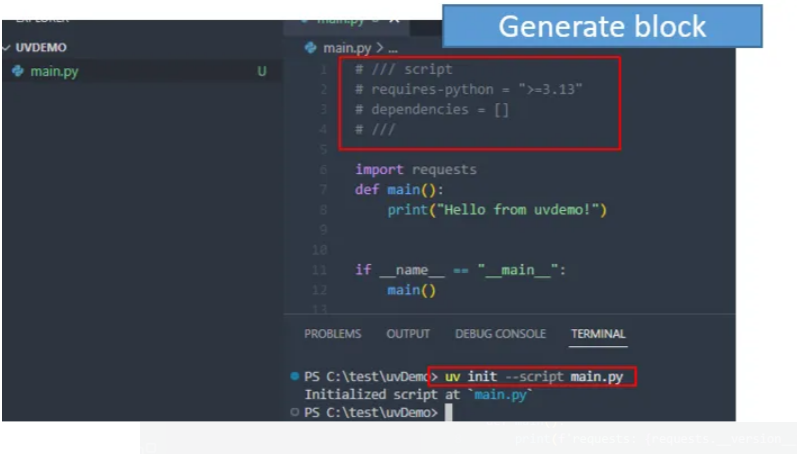The height and width of the screenshot is (454, 797).
Task: Click the print("Hello from uvdemo!") line
Action: [497, 210]
